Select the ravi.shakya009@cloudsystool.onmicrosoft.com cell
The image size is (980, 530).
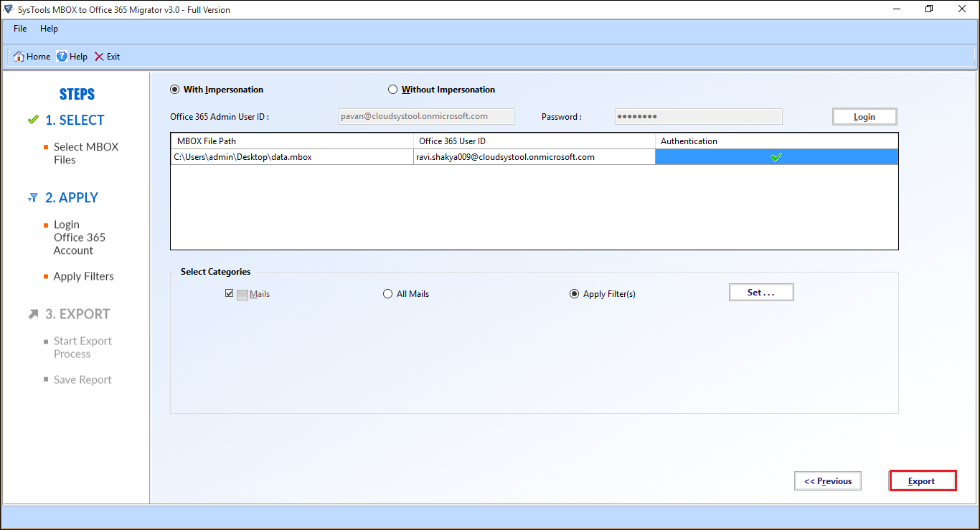(534, 157)
